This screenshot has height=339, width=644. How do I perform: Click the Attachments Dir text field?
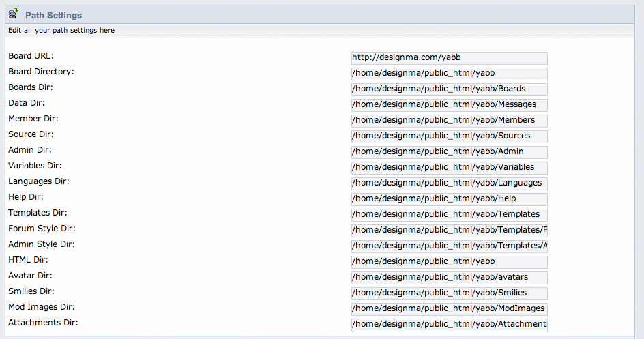click(x=449, y=325)
